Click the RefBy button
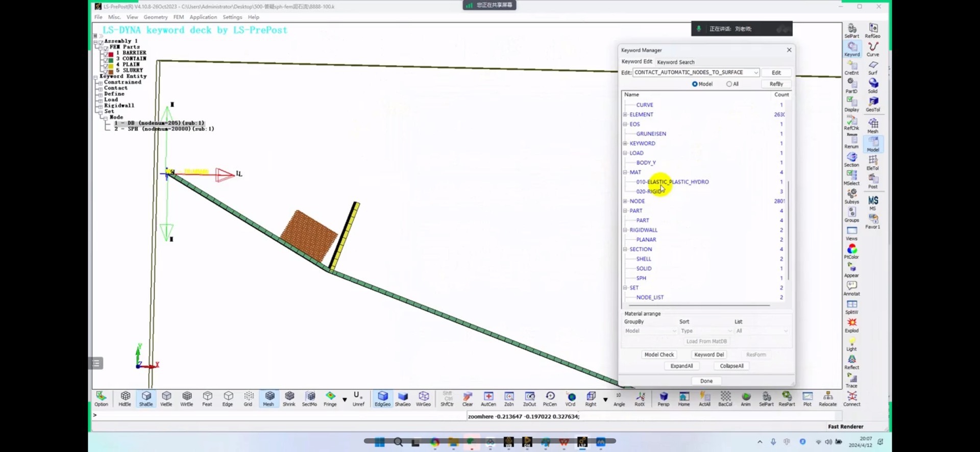 pyautogui.click(x=776, y=84)
